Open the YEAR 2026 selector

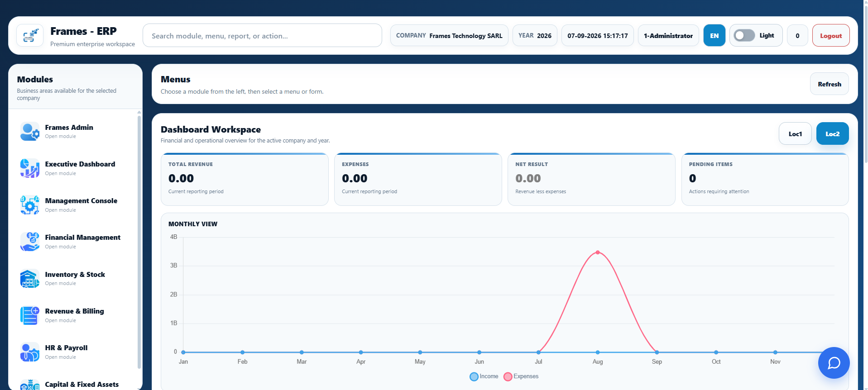535,36
